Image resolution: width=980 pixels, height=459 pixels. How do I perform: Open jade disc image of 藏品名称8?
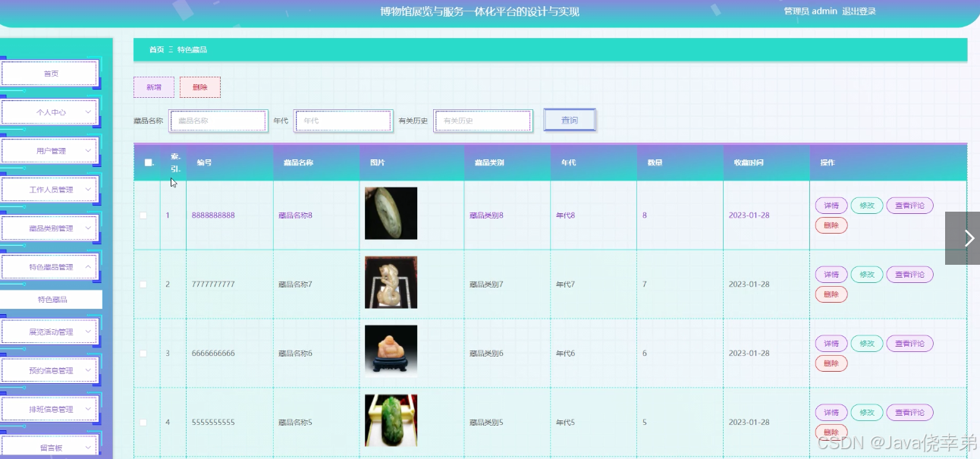click(391, 213)
